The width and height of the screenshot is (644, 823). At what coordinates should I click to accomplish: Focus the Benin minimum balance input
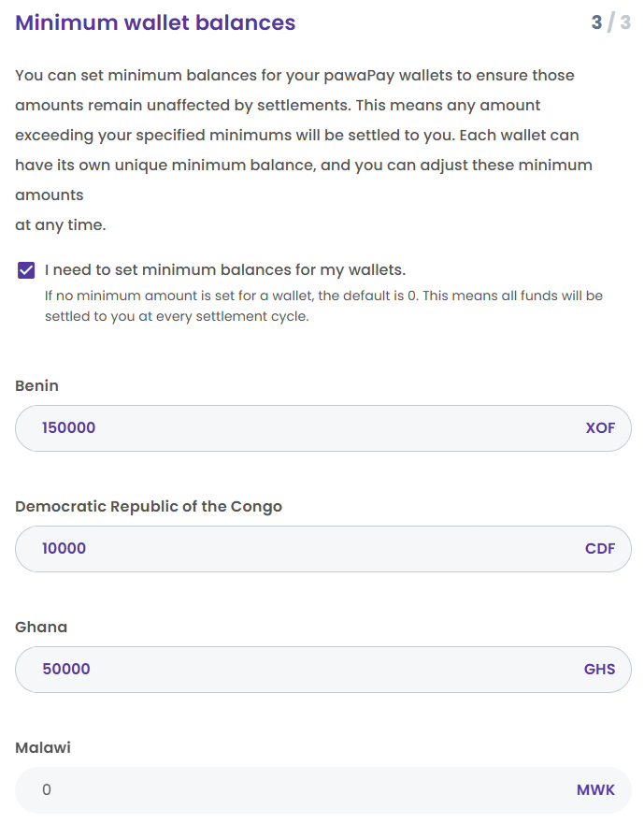pyautogui.click(x=299, y=428)
